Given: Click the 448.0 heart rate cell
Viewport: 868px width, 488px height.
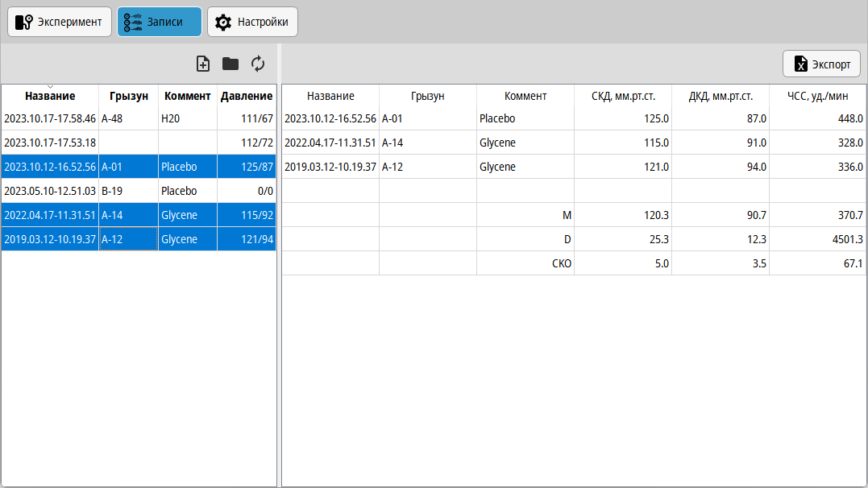Looking at the screenshot, I should [x=817, y=118].
